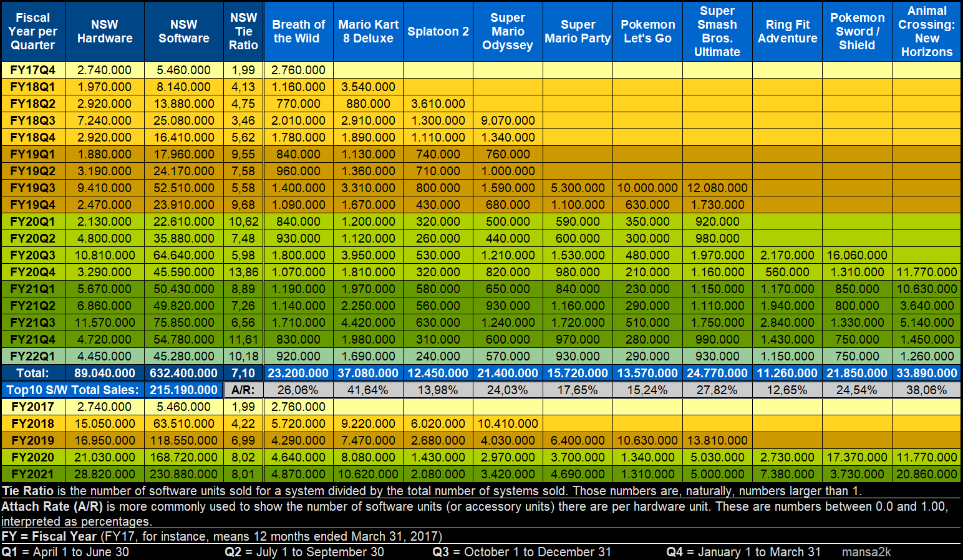Click the 4.420.000 Mario Kart cell
The height and width of the screenshot is (560, 963).
pos(369,322)
